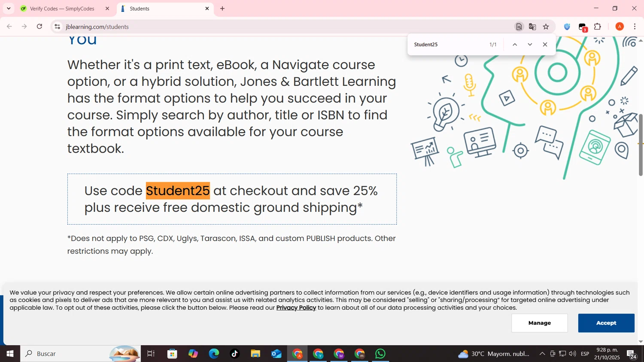Image resolution: width=644 pixels, height=362 pixels.
Task: Click the scrollbar up arrow
Action: click(x=641, y=40)
